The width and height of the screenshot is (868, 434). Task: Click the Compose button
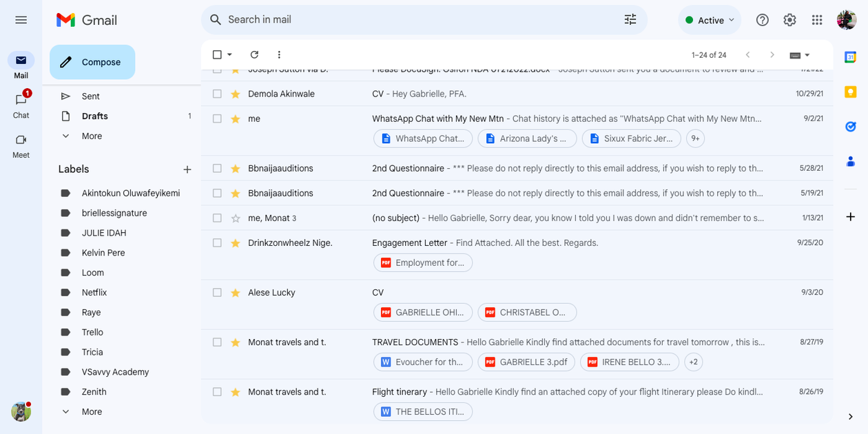(92, 62)
